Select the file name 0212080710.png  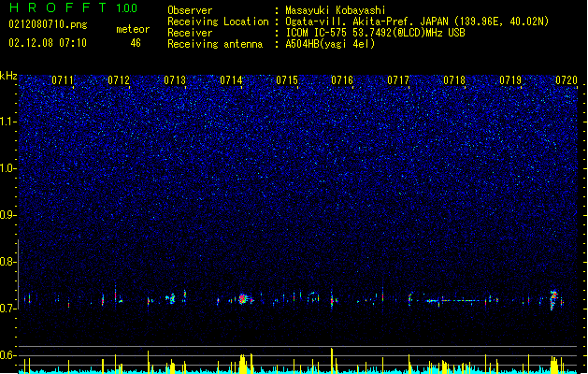pos(48,24)
